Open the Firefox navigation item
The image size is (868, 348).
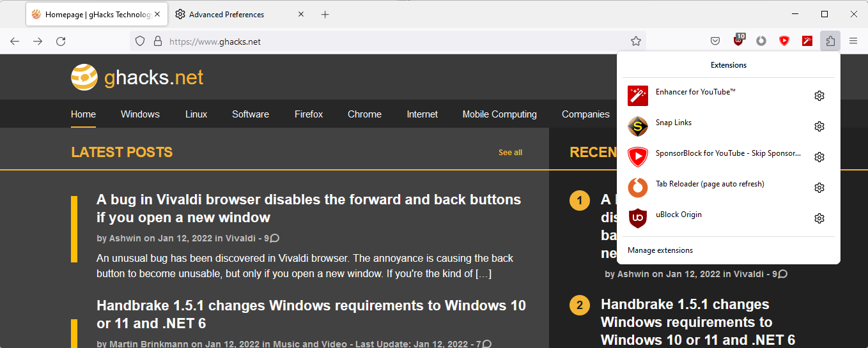(309, 114)
